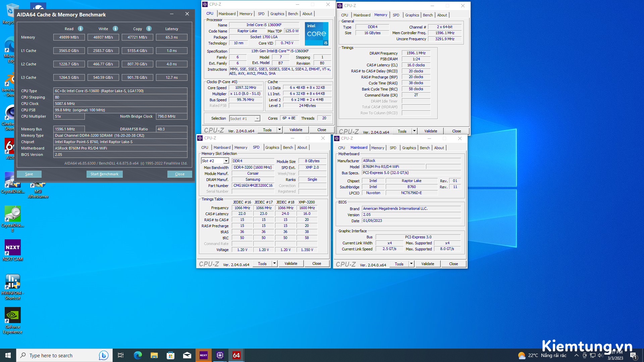This screenshot has width=644, height=362.
Task: Switch to CPU-Z in the taskbar
Action: (220, 355)
